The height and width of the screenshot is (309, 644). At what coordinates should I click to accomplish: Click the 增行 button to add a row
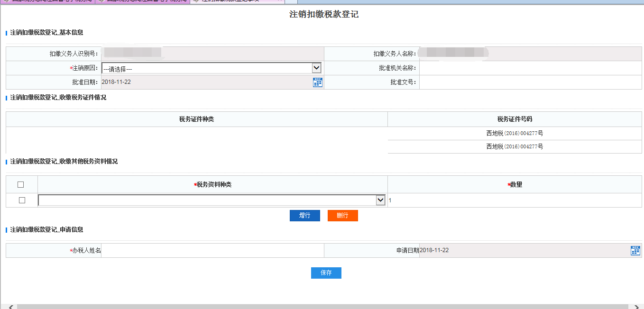coord(304,215)
